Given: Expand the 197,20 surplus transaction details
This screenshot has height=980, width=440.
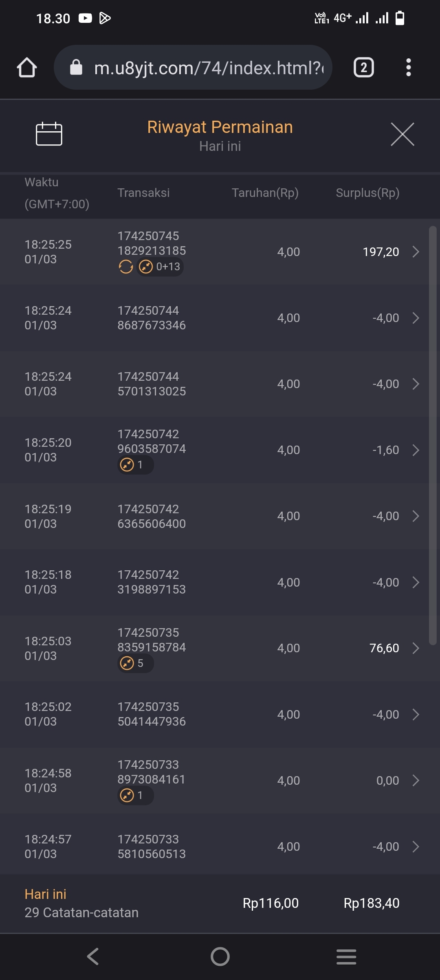Looking at the screenshot, I should pos(416,252).
